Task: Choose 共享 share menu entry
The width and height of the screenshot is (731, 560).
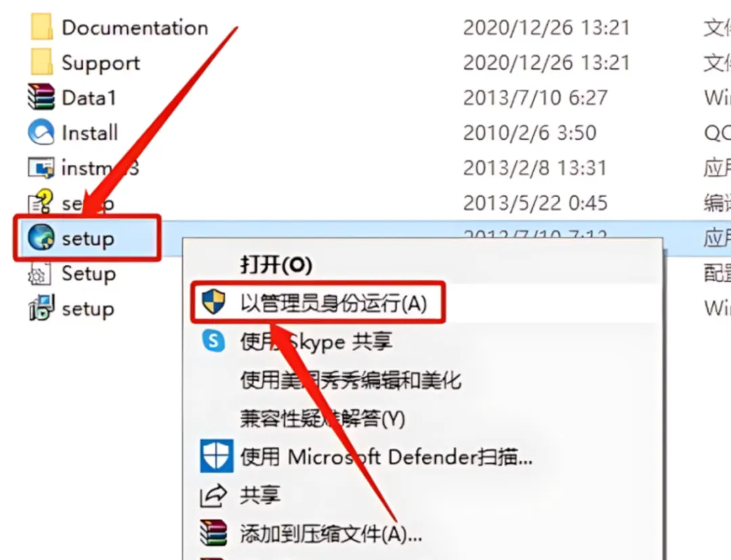Action: pyautogui.click(x=260, y=495)
